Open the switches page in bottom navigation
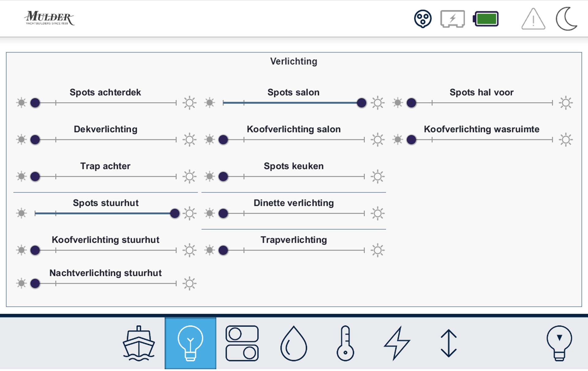 click(x=242, y=343)
